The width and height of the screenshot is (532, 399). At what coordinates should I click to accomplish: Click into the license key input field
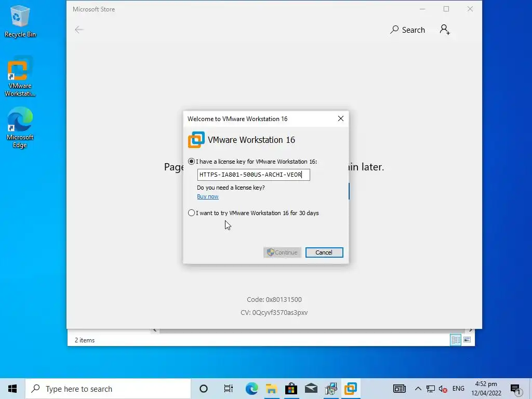[x=254, y=175]
